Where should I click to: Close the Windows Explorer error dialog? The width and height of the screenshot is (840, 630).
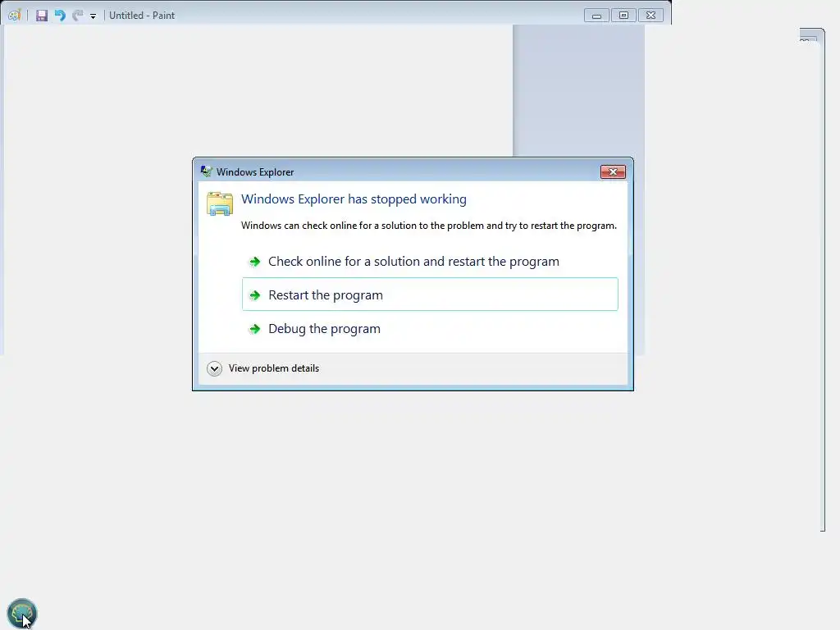[x=613, y=171]
